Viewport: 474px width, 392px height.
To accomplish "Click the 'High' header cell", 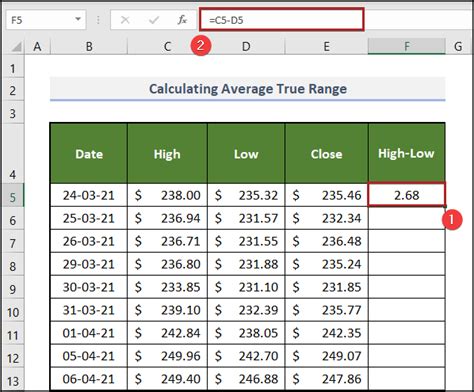I will click(167, 153).
